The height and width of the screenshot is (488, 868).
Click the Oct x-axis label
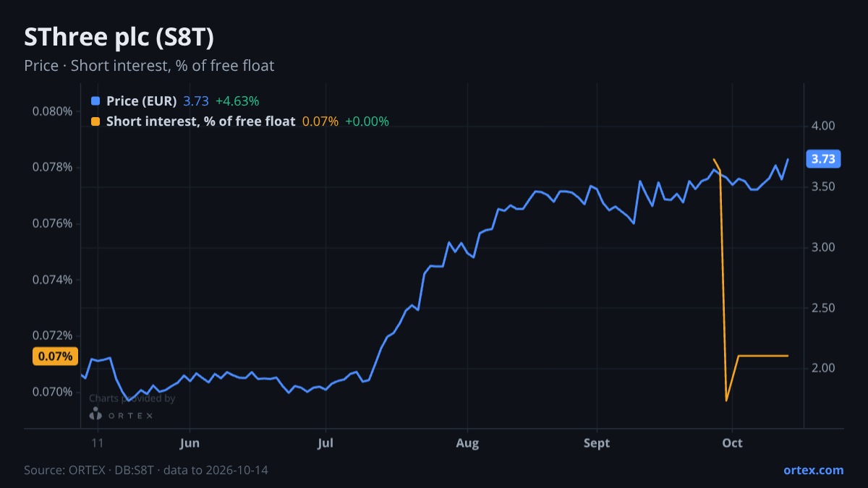[x=733, y=443]
